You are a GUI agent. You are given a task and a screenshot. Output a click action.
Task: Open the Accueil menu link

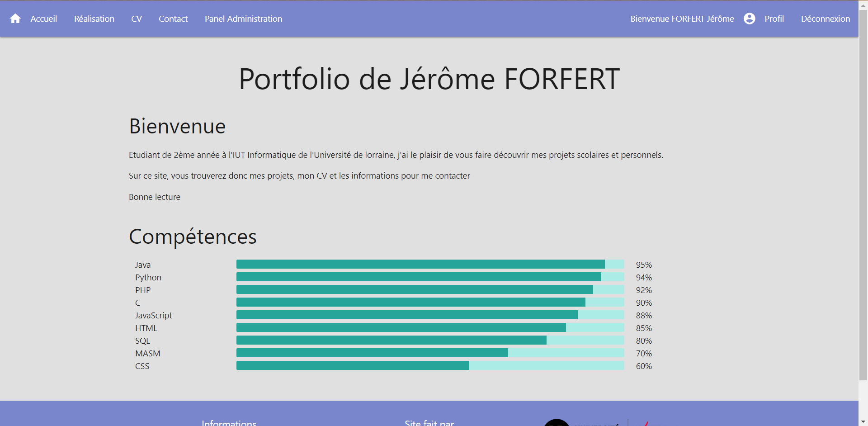tap(44, 19)
